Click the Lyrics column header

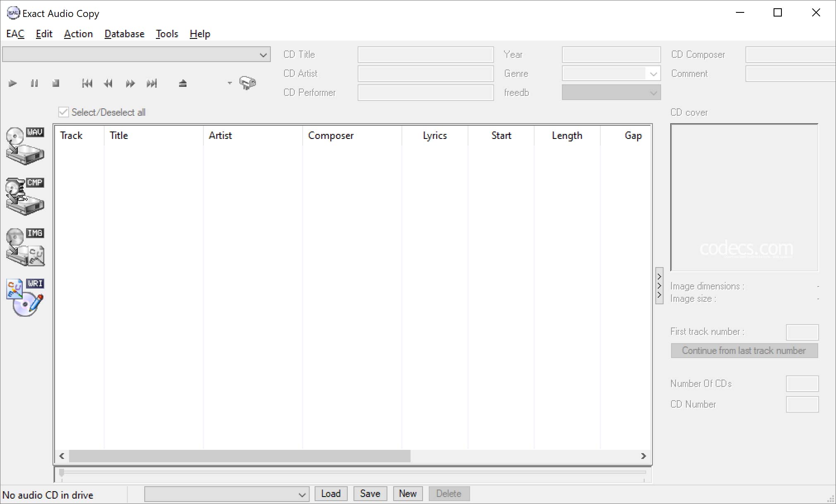(x=435, y=136)
